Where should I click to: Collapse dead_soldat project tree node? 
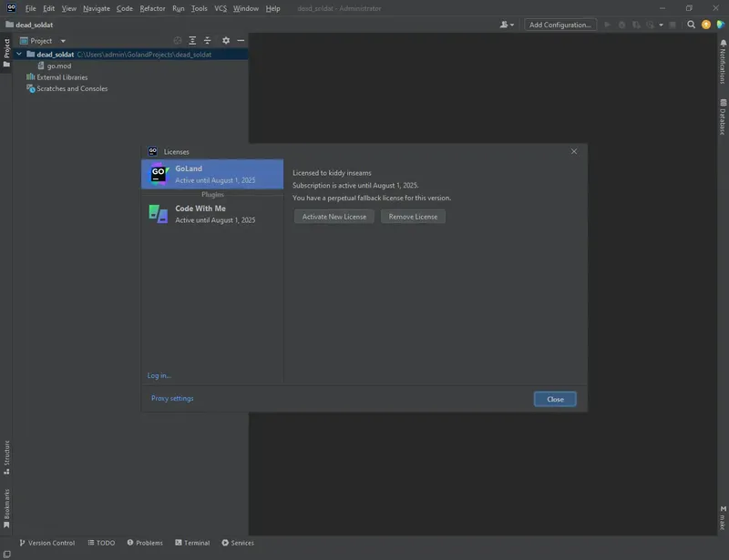(19, 55)
